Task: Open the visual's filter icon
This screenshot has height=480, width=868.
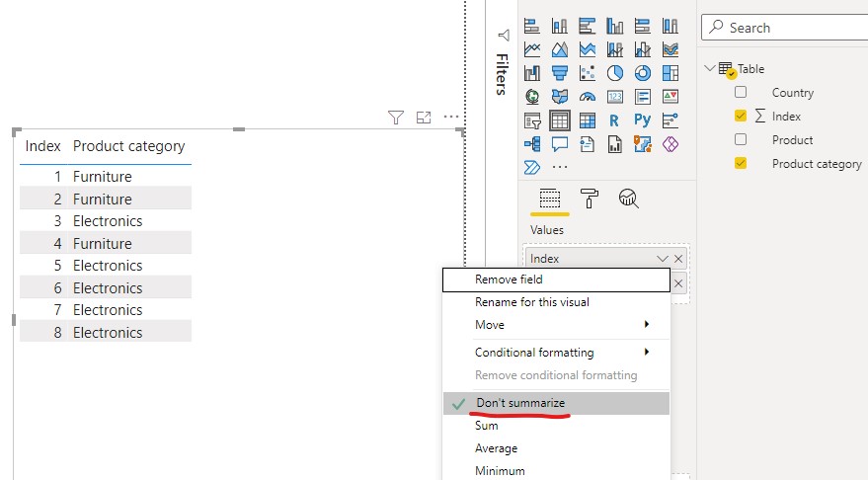Action: click(396, 118)
